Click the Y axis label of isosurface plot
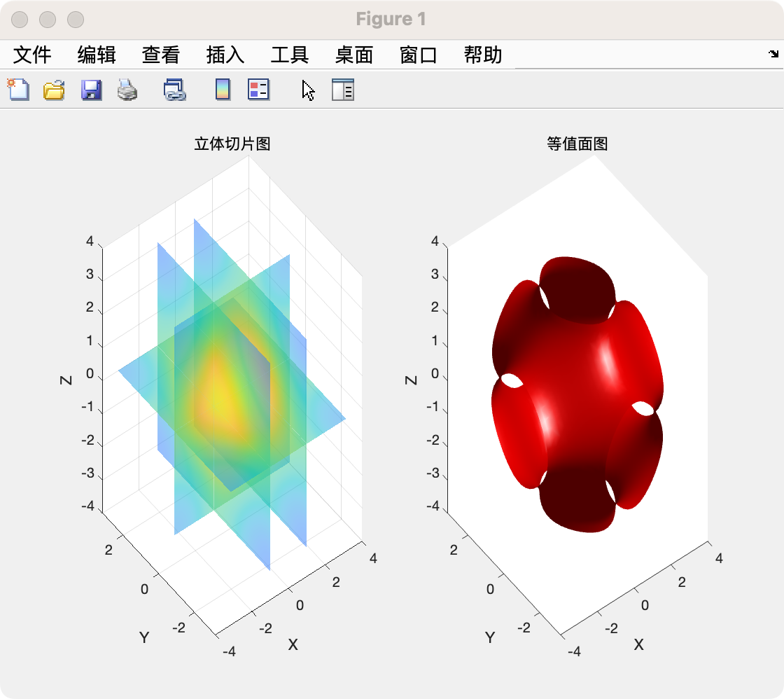The width and height of the screenshot is (784, 699). pos(490,637)
